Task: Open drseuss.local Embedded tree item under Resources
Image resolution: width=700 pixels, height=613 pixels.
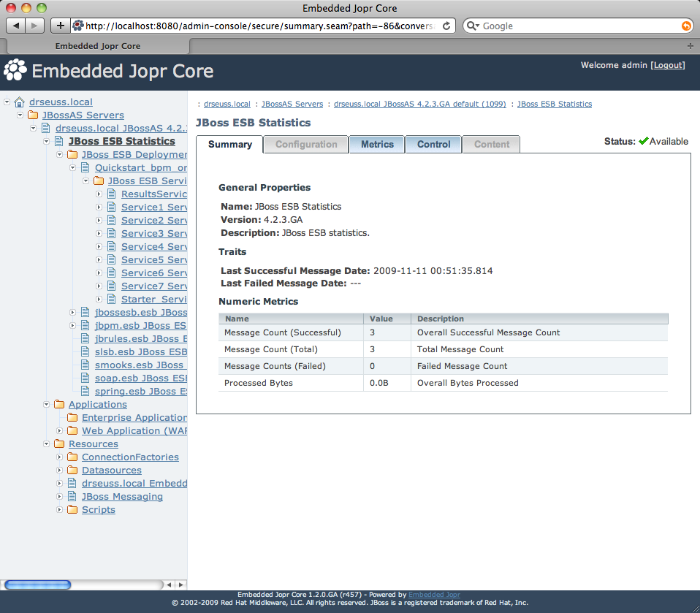Action: (134, 484)
